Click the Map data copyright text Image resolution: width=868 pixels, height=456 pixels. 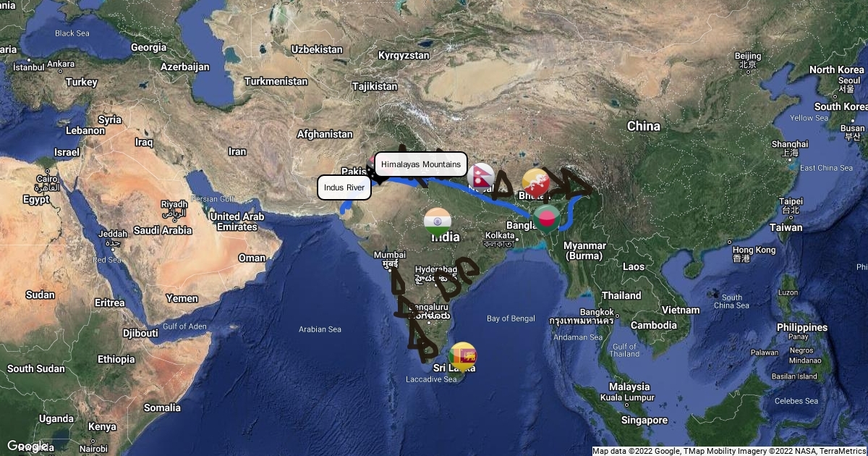tap(729, 451)
